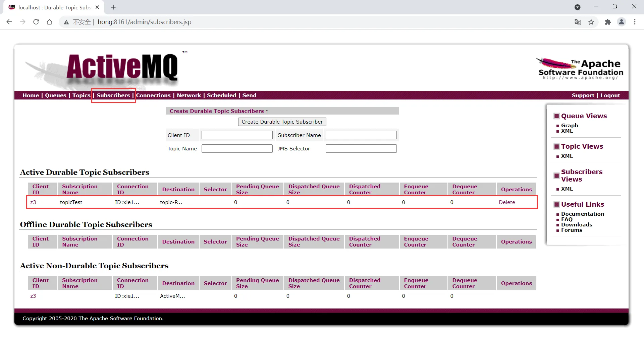Click the browser home icon

[50, 22]
